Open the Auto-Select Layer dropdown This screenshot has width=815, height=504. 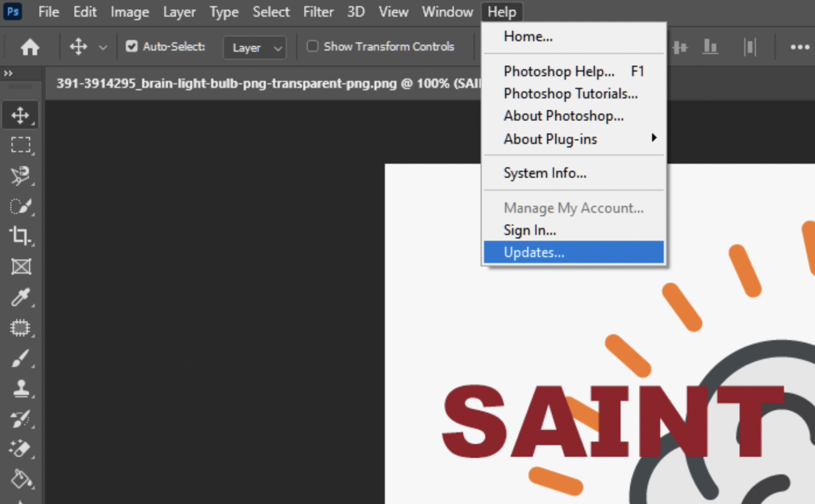(x=255, y=48)
